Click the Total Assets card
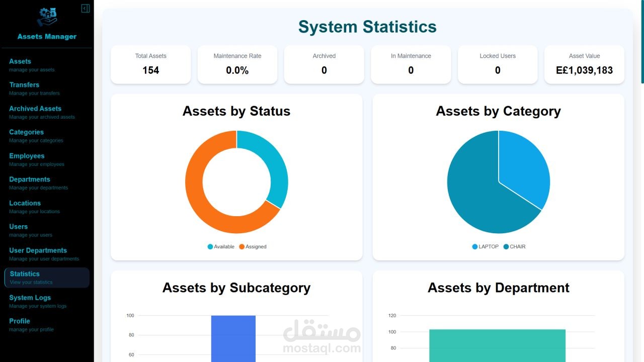The height and width of the screenshot is (362, 644). tap(151, 64)
